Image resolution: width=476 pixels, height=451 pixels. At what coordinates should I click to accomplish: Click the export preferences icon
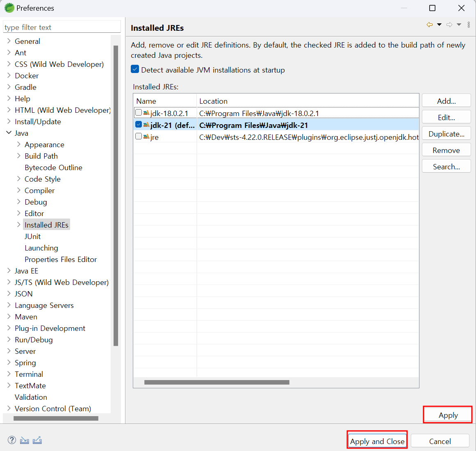click(x=37, y=440)
